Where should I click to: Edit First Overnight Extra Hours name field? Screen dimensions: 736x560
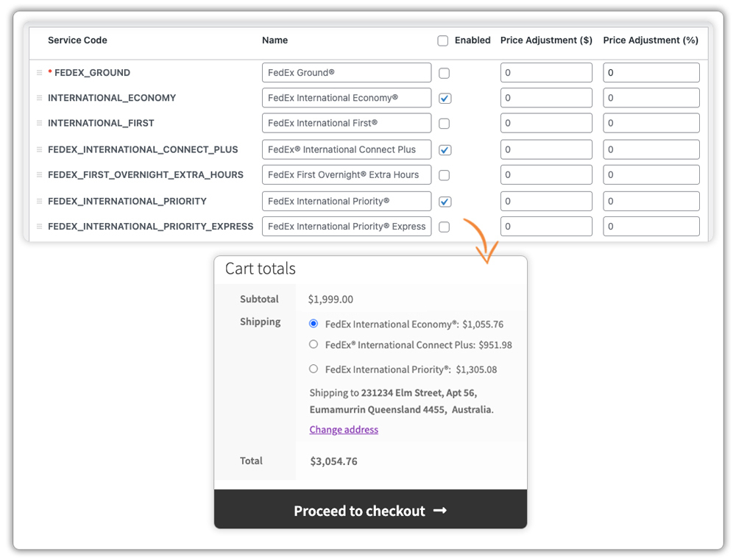[x=347, y=174]
